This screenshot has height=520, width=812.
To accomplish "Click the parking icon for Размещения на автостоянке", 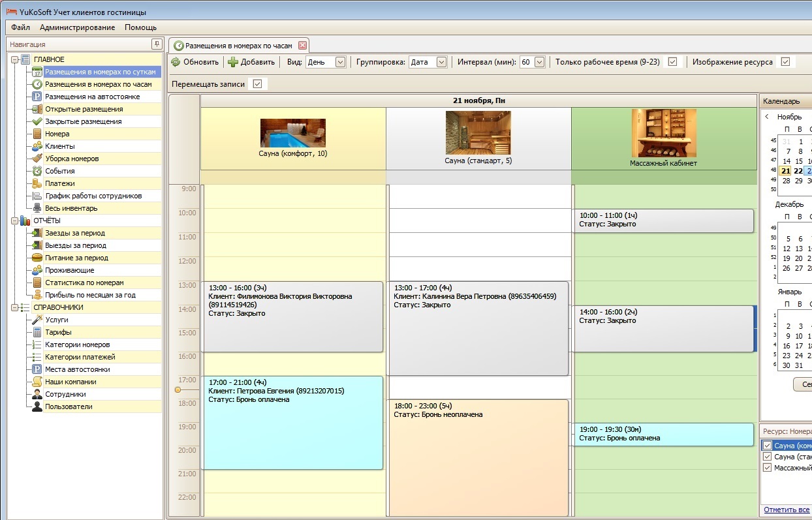I will (37, 97).
